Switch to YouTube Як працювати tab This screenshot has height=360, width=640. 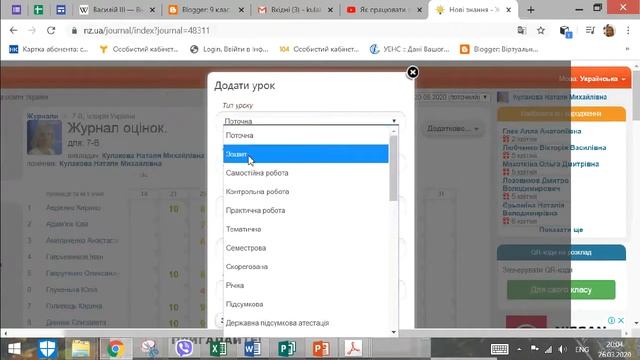[384, 10]
